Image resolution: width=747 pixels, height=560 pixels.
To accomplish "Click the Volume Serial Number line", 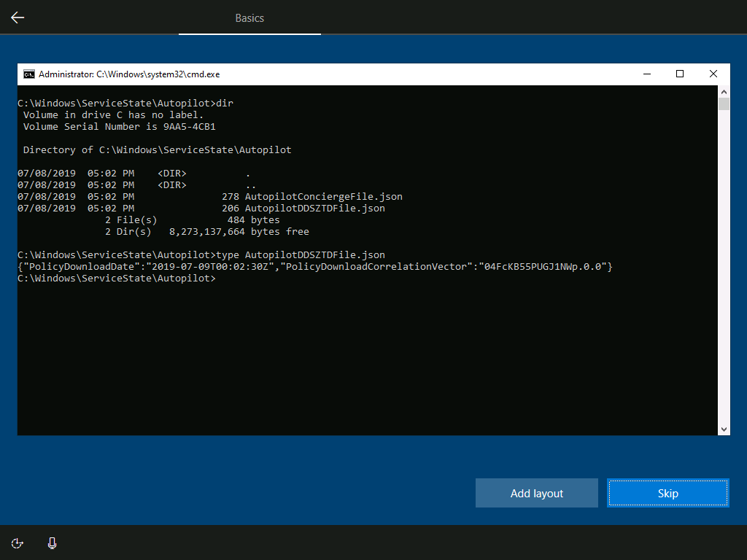I will tap(119, 127).
